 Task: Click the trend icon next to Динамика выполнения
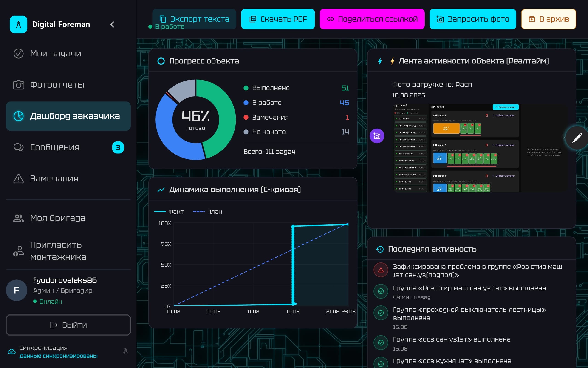coord(161,190)
